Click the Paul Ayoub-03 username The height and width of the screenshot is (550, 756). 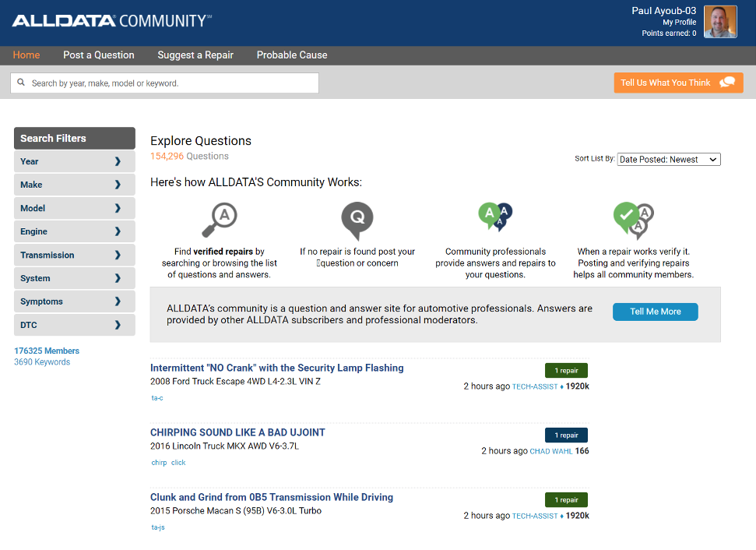[664, 11]
